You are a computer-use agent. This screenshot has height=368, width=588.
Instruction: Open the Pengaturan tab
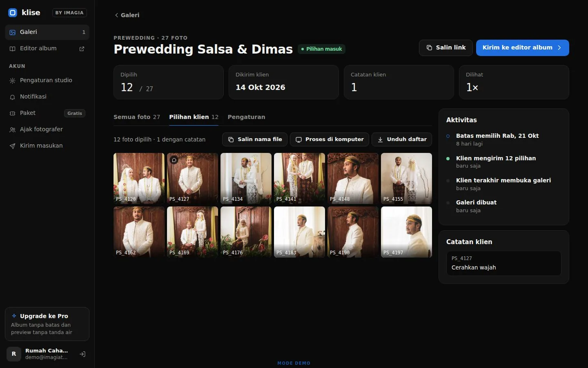click(x=246, y=117)
